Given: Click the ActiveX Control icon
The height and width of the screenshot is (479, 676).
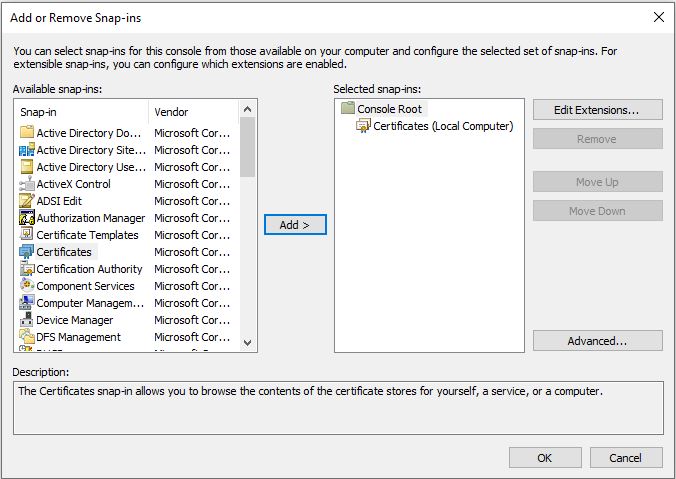Looking at the screenshot, I should coord(27,184).
